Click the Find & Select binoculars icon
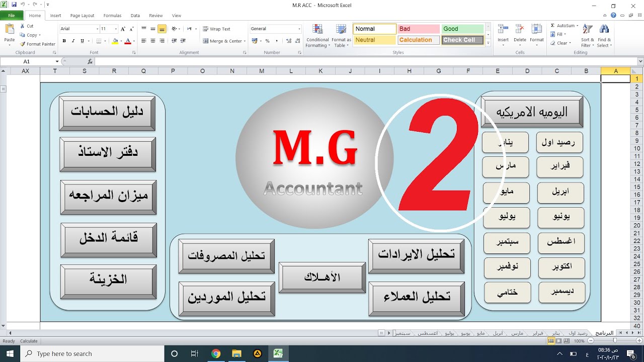This screenshot has height=362, width=644. coord(604,30)
